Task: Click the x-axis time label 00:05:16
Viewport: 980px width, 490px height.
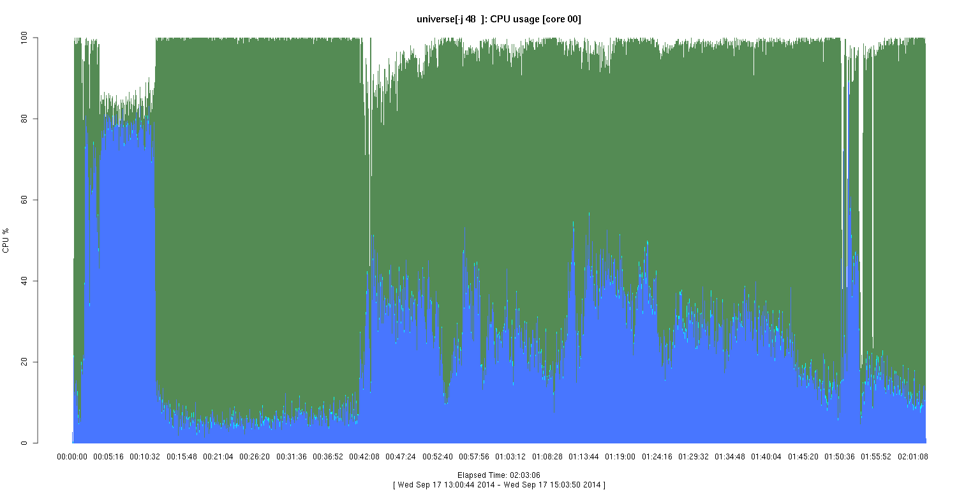Action: point(108,457)
